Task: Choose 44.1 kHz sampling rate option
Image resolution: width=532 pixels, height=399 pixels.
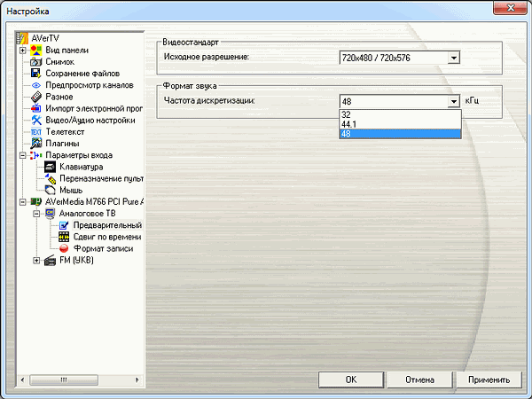Action: 401,124
